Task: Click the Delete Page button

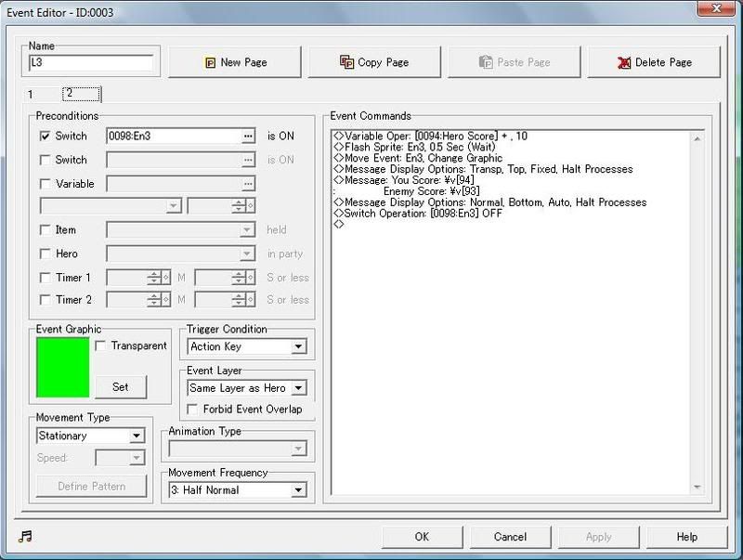Action: click(654, 62)
